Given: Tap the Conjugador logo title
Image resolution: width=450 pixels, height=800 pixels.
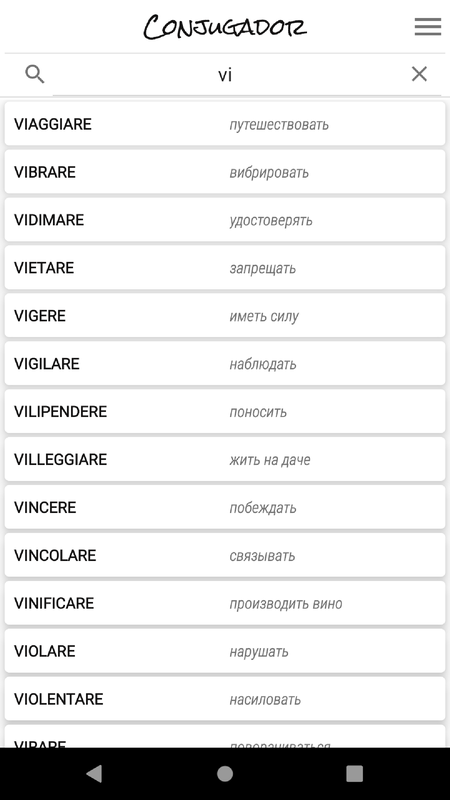Looking at the screenshot, I should point(225,27).
